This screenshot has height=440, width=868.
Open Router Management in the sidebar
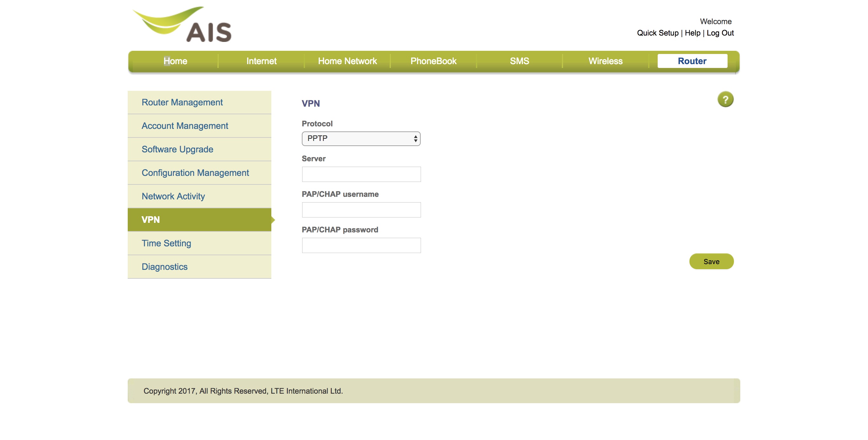click(182, 102)
